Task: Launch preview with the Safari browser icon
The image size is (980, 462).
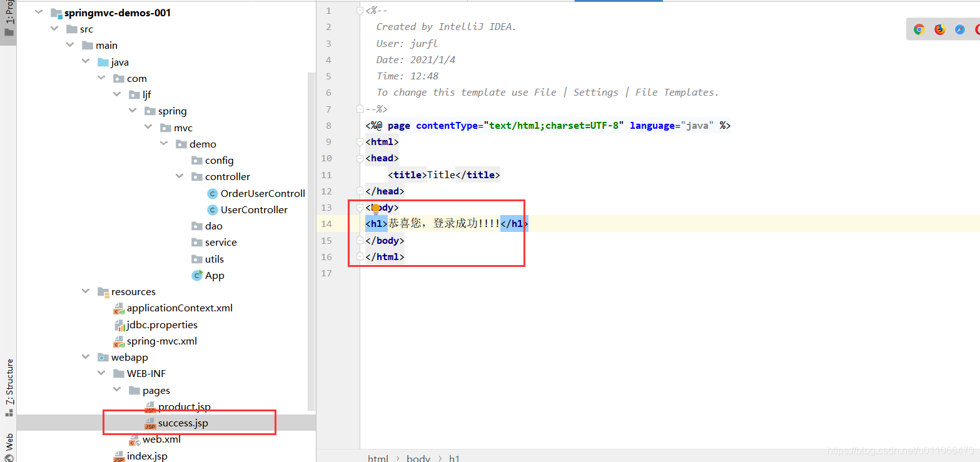Action: [x=959, y=29]
